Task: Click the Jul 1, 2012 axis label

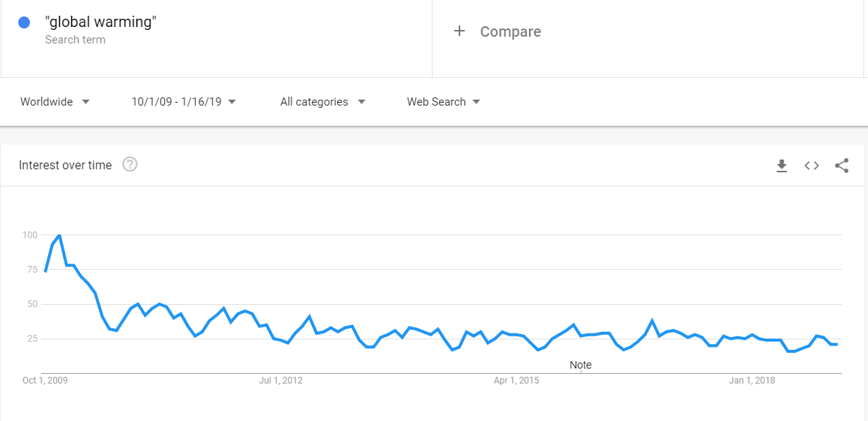Action: pos(280,381)
